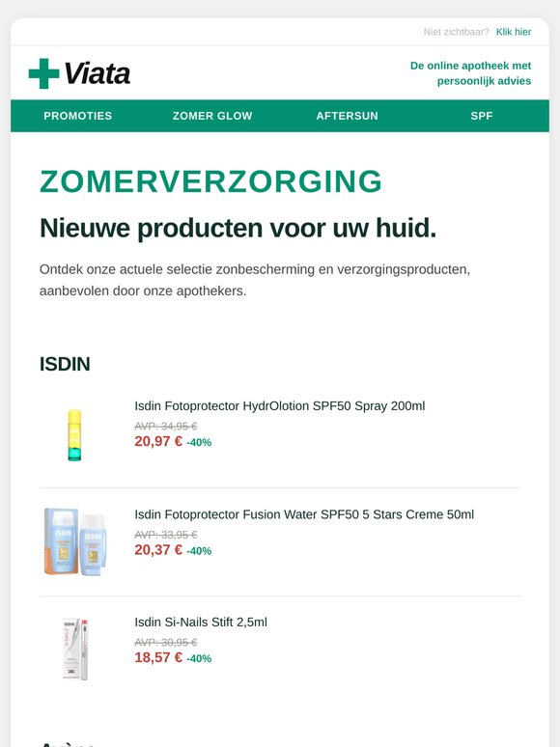Click the 20,37 € price
Screen dimensions: 560x747
158,550
